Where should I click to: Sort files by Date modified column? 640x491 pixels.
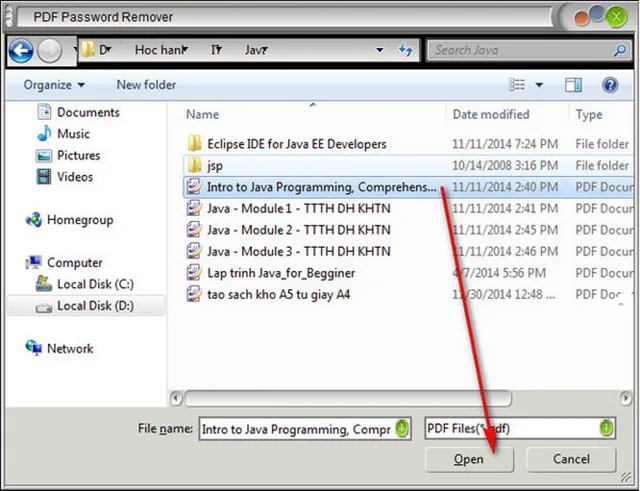coord(491,115)
